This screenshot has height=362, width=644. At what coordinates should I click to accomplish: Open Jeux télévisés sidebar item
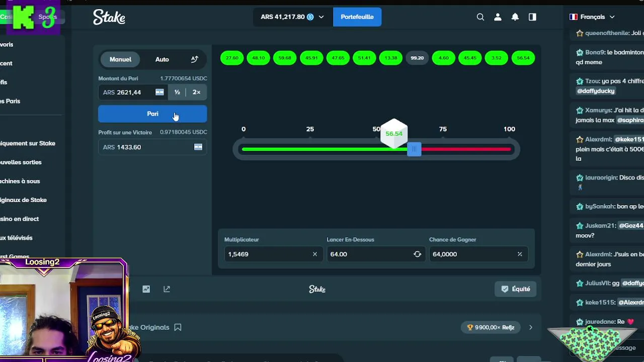[x=16, y=238]
